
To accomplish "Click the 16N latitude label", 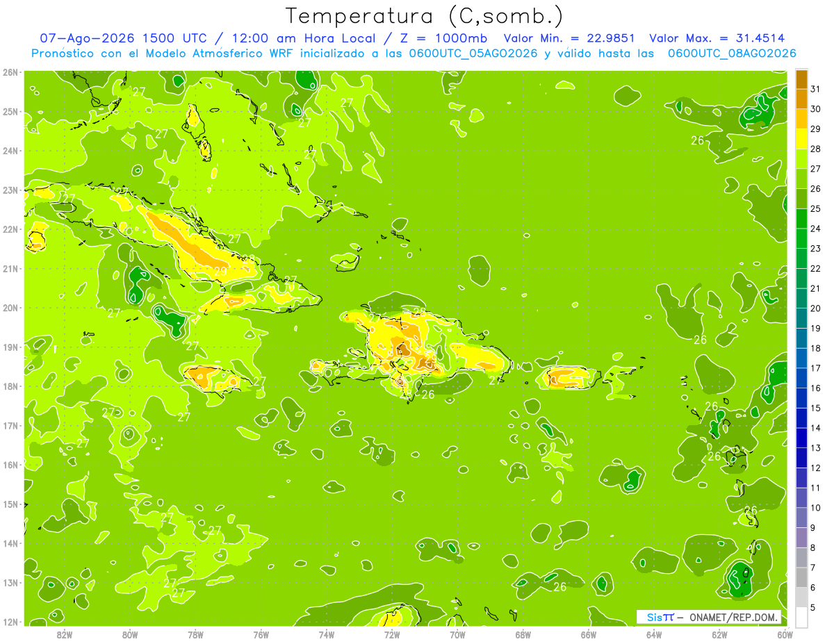I will (x=11, y=465).
